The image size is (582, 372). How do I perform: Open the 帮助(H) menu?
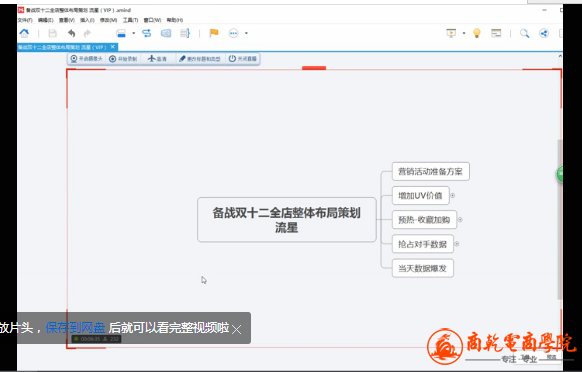(174, 20)
